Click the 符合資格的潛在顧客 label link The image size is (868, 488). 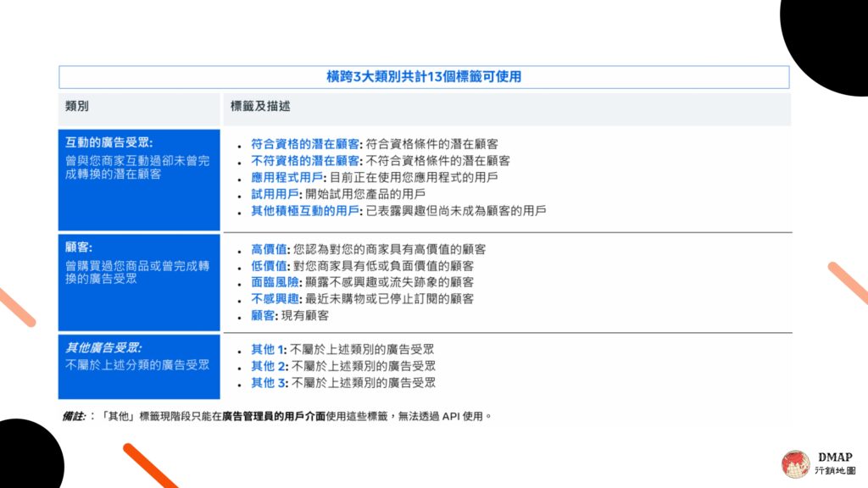click(305, 144)
